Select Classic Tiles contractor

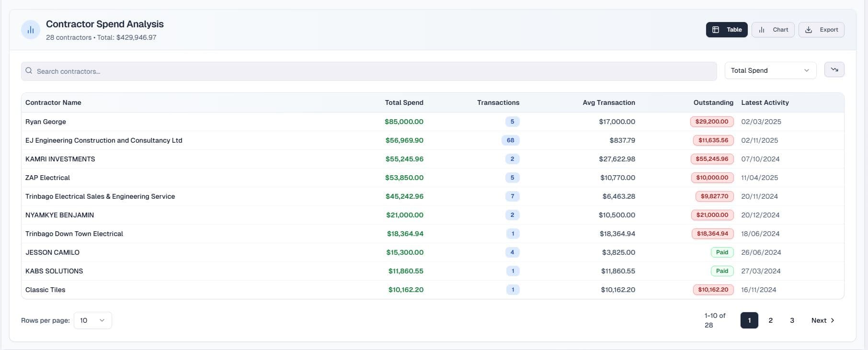45,290
